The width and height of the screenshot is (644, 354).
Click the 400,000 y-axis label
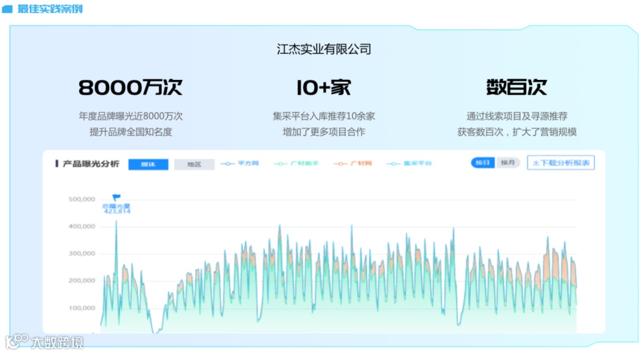(82, 226)
